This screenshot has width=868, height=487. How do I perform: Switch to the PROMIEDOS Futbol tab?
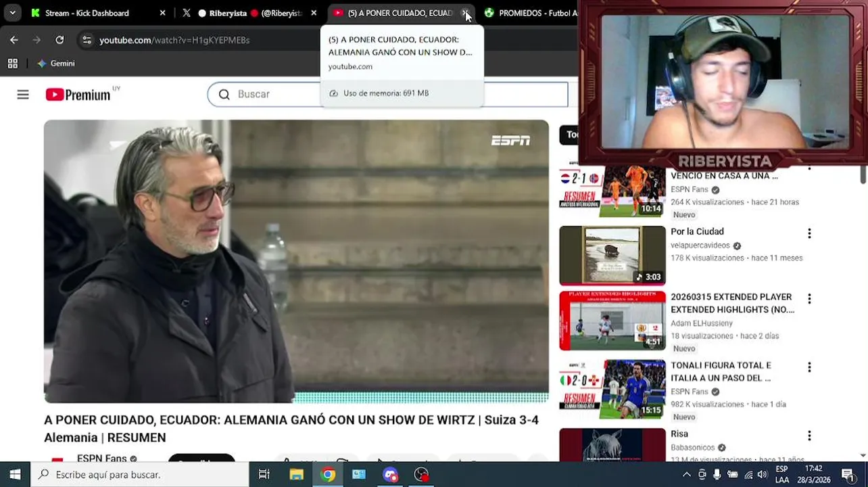click(531, 13)
